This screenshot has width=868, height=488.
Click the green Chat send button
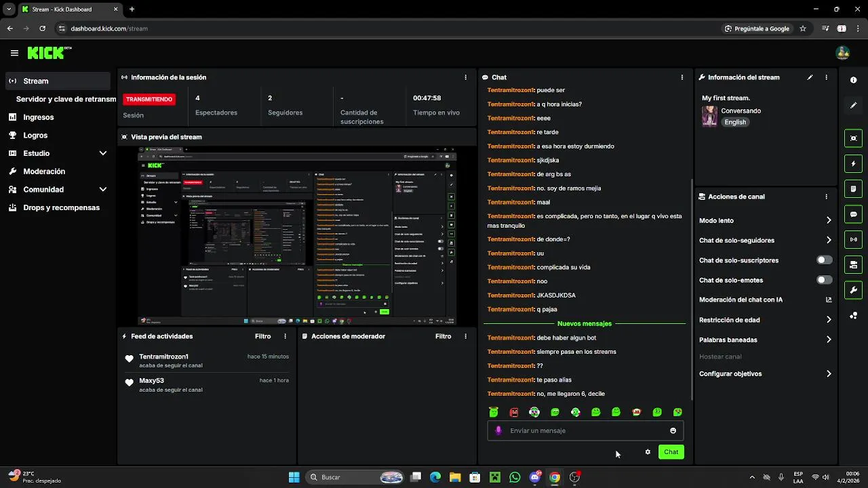[671, 452]
